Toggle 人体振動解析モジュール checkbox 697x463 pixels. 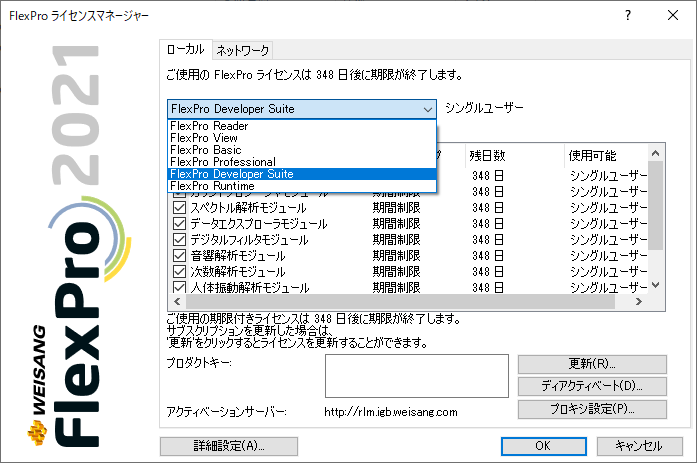pos(179,287)
